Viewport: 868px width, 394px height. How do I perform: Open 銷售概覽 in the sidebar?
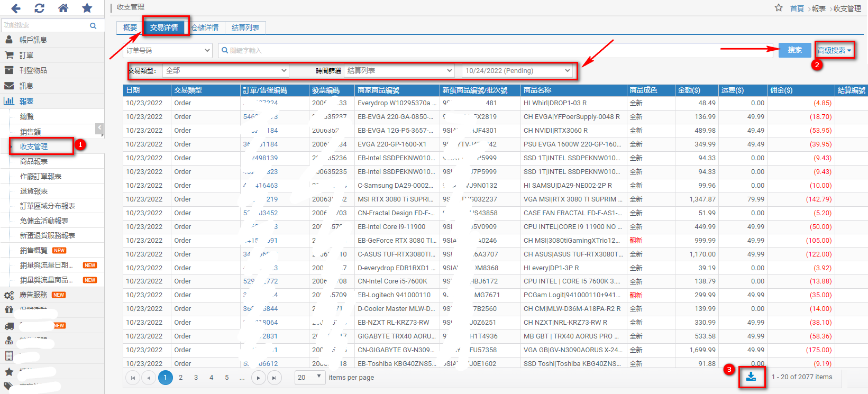coord(34,250)
